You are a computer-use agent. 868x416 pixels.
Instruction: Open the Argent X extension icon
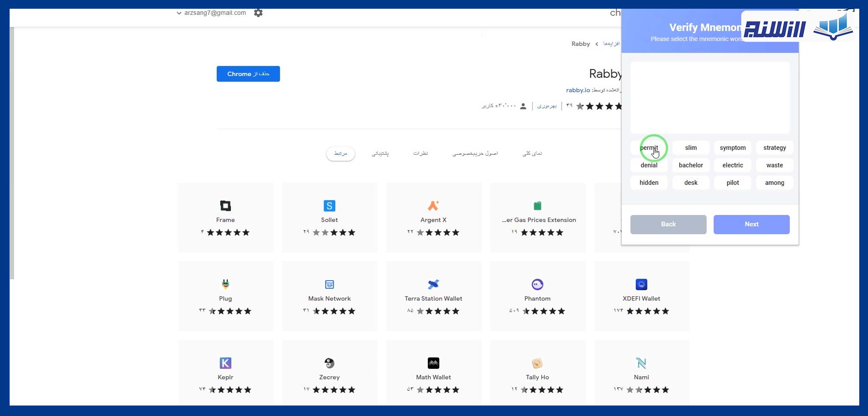pyautogui.click(x=434, y=206)
